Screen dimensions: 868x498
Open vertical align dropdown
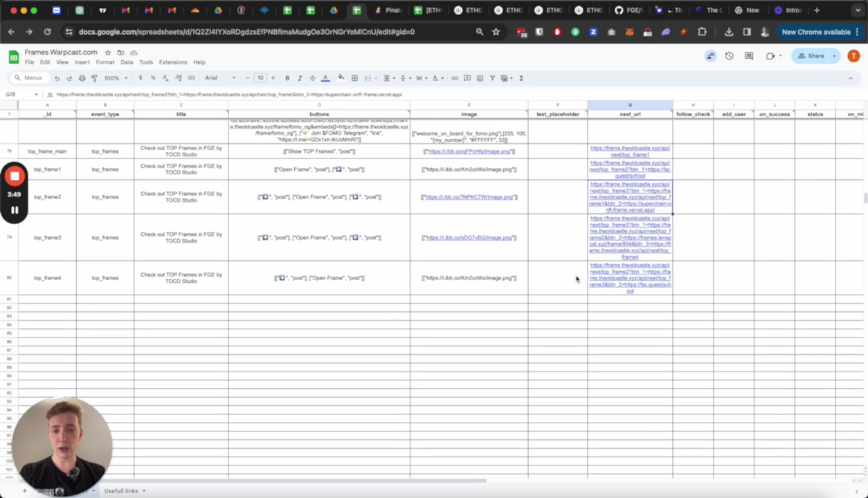click(x=404, y=78)
